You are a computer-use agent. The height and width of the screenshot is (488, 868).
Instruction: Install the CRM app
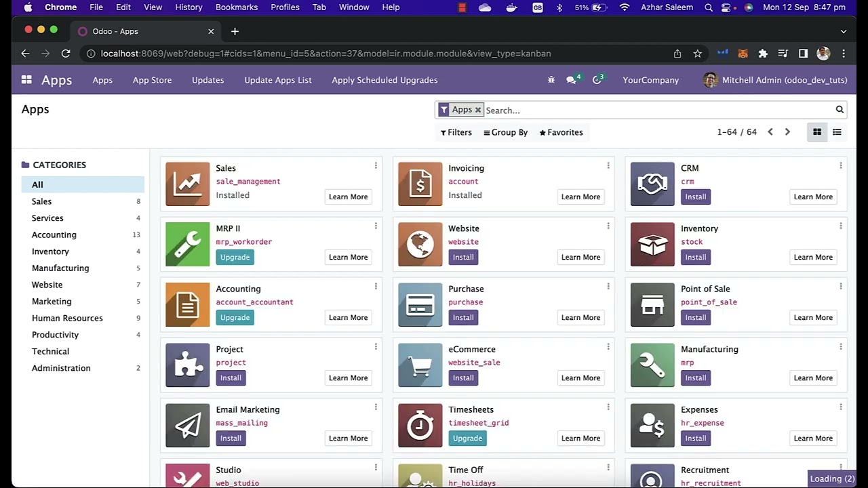[x=696, y=197]
